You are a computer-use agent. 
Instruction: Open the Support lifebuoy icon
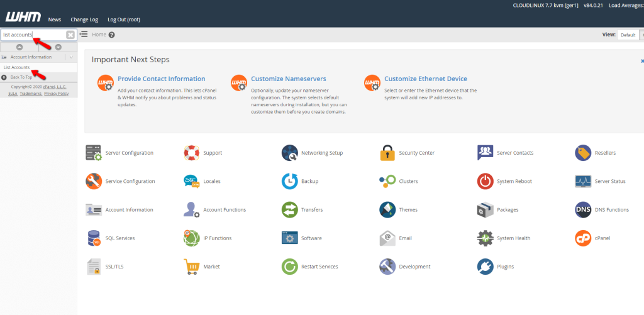(x=191, y=153)
